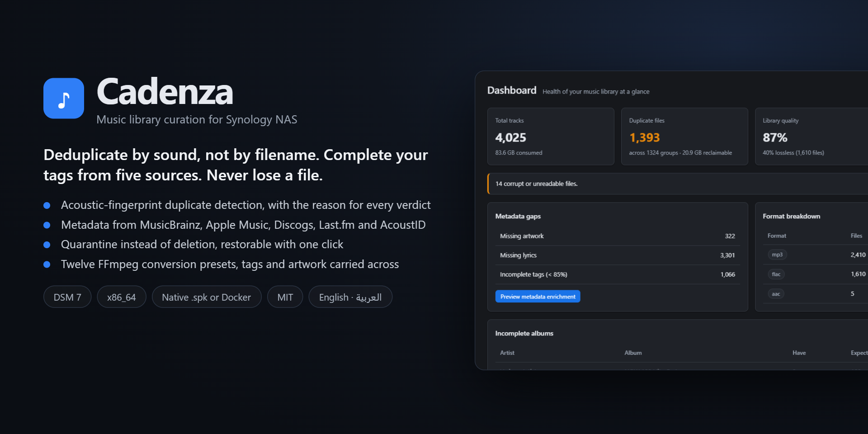Select the Missing lyrics row
This screenshot has width=868, height=434.
pyautogui.click(x=618, y=255)
